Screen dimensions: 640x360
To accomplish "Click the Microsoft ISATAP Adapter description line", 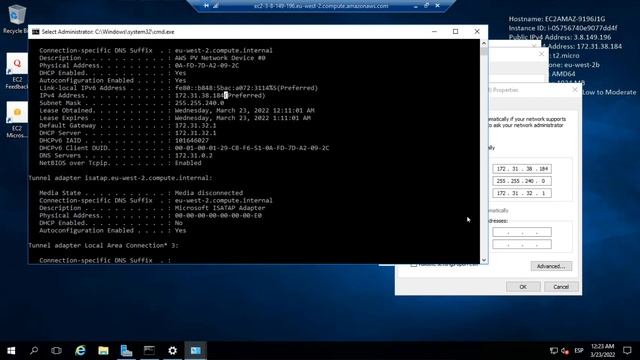I will coord(152,208).
